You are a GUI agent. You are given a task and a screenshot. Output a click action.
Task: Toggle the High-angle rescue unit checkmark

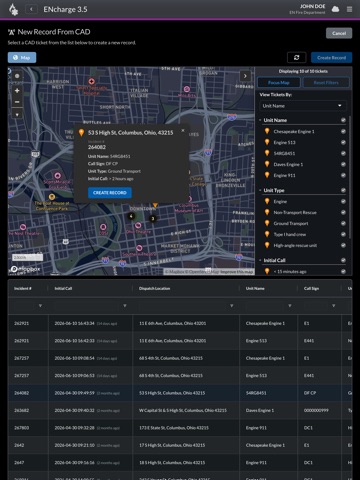[x=343, y=245]
